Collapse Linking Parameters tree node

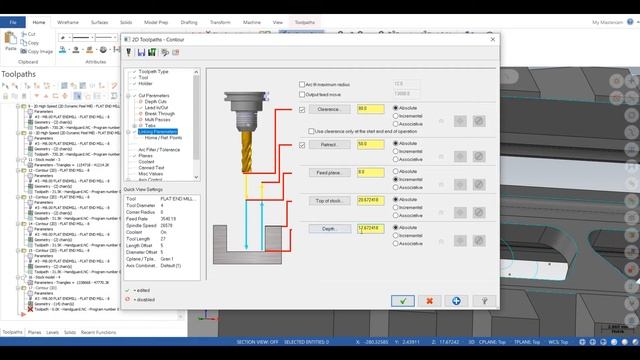(128, 132)
